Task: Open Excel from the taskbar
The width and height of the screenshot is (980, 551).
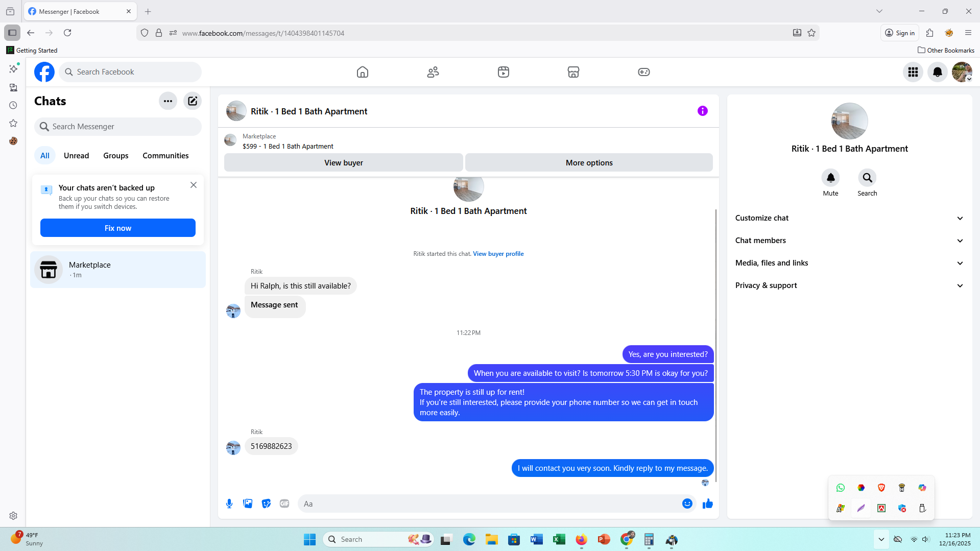Action: pos(559,540)
